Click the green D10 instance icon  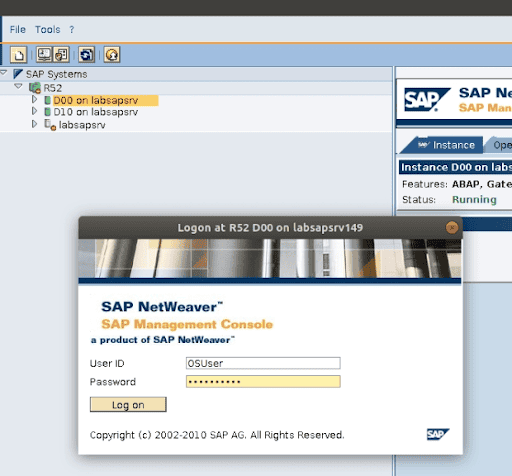[47, 112]
